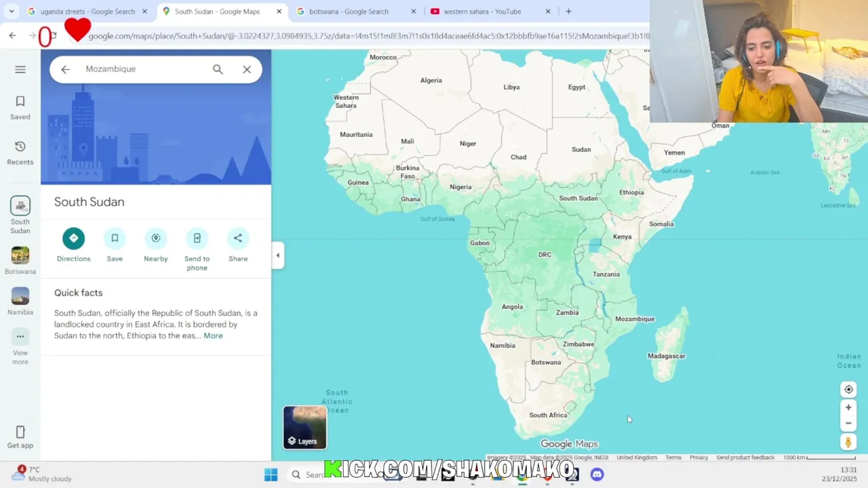Viewport: 868px width, 488px height.
Task: Zoom in on the map
Action: point(848,407)
